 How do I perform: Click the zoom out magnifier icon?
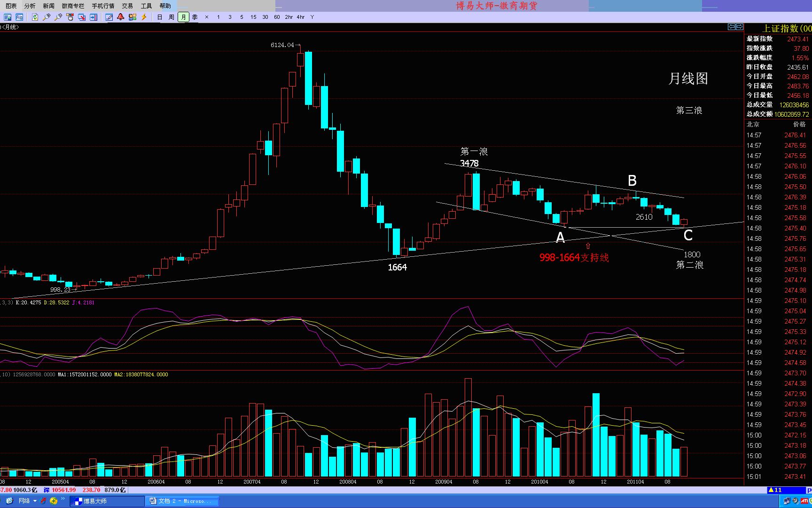(x=58, y=17)
